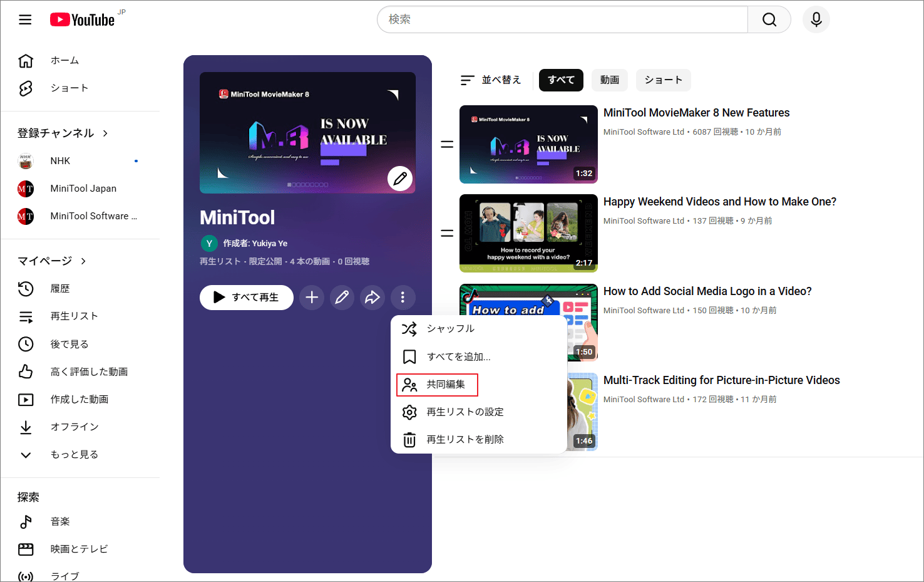Click the playlists icon in sidebar
This screenshot has height=582, width=924.
point(26,316)
